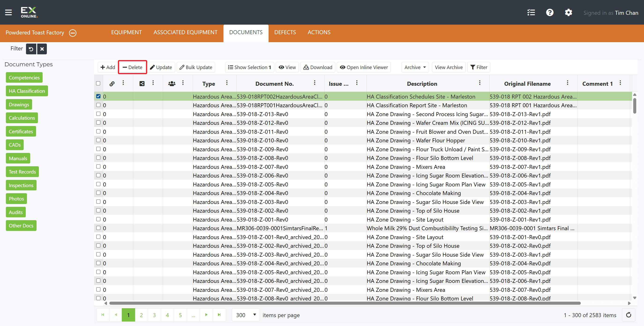This screenshot has width=644, height=326.
Task: Toggle the select-all checkbox in grid header
Action: (98, 83)
